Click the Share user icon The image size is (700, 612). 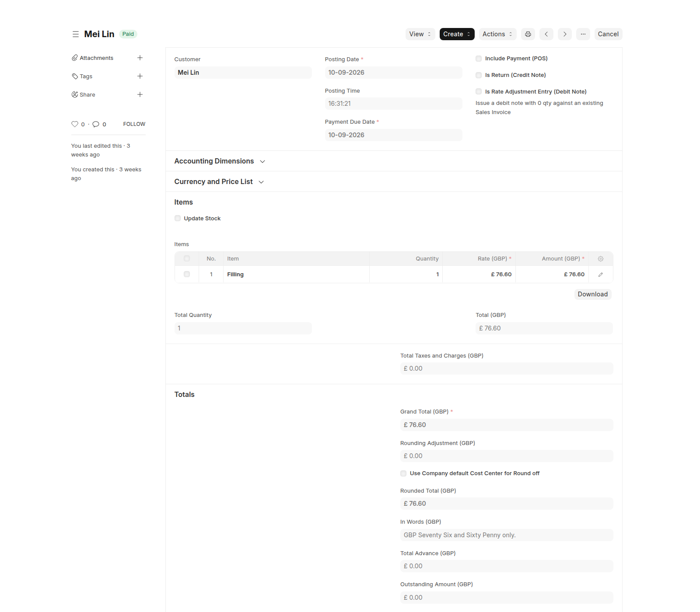click(75, 94)
